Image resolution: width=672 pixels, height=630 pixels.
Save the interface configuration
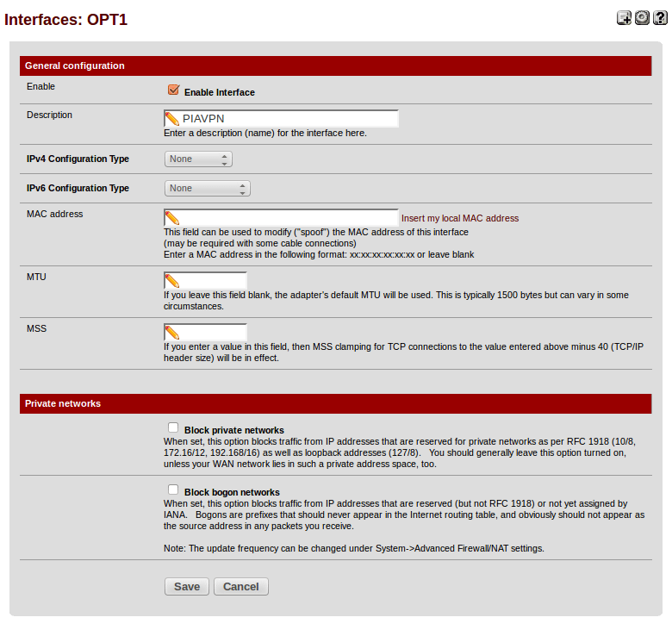point(187,587)
